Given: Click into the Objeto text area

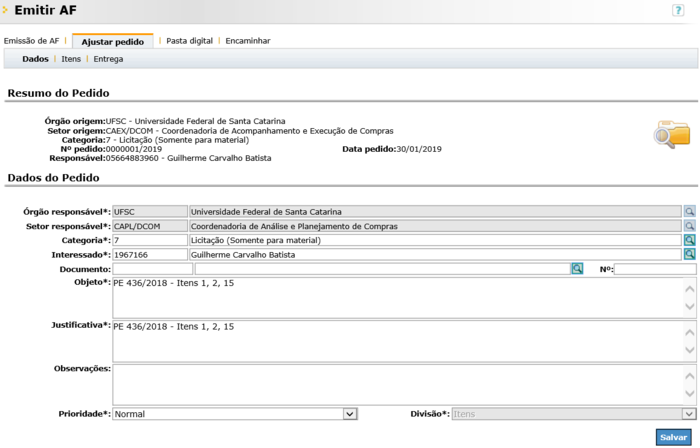Looking at the screenshot, I should tap(395, 297).
